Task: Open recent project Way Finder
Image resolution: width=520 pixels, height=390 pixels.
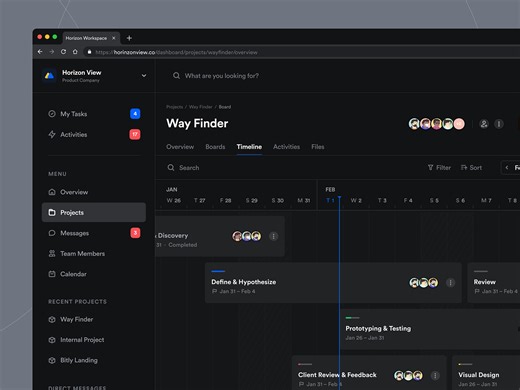Action: [x=76, y=319]
